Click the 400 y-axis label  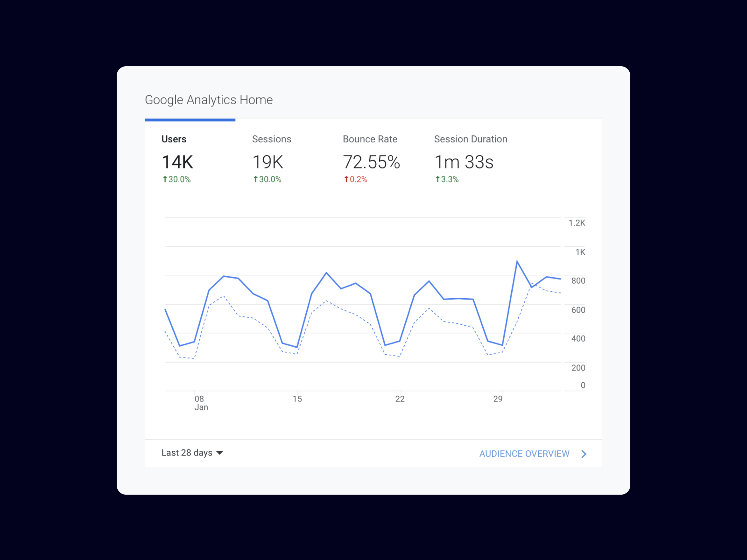[578, 339]
